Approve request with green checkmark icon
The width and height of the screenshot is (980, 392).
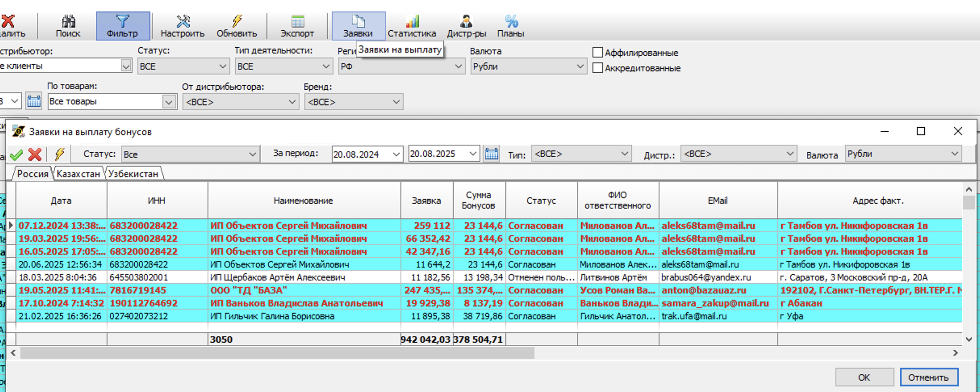pos(17,155)
